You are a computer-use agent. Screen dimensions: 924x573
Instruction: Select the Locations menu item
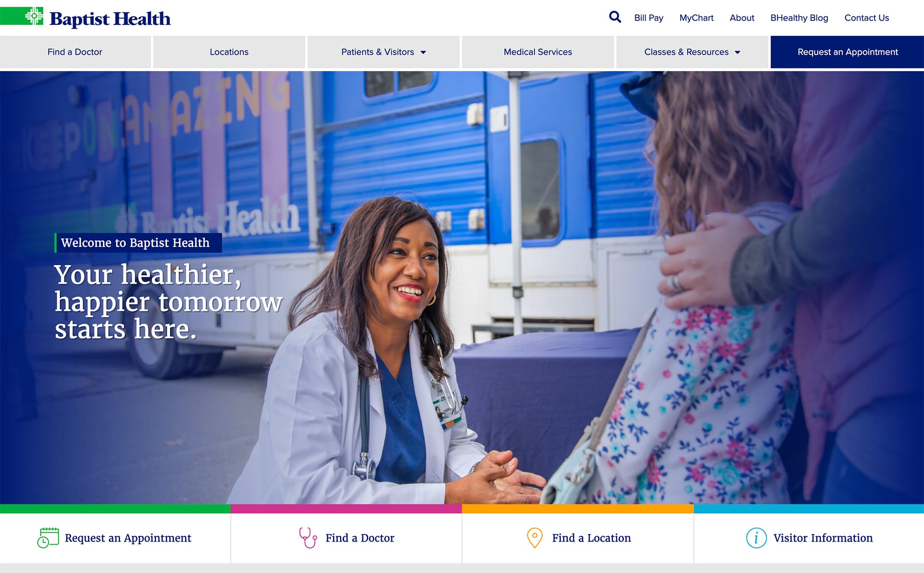[x=229, y=52]
